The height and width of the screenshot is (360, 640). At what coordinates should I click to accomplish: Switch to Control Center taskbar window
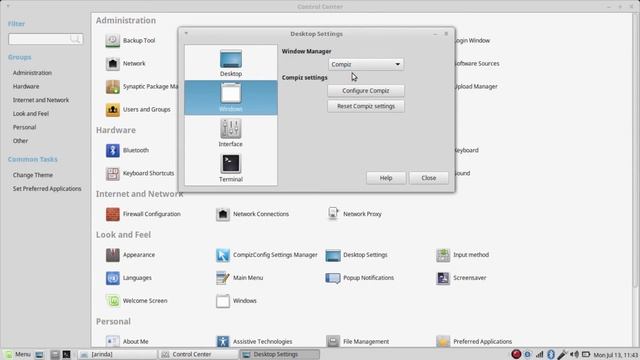(x=198, y=354)
